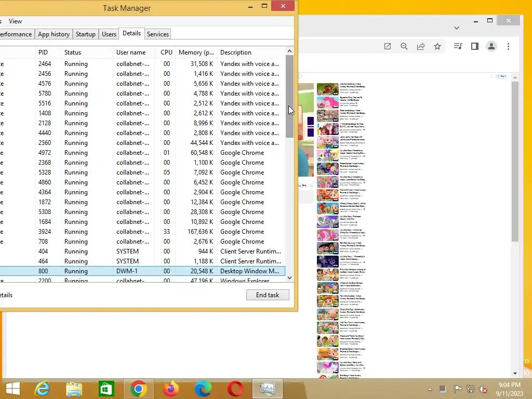
Task: Click the Chrome zoom magnifier icon
Action: 404,46
